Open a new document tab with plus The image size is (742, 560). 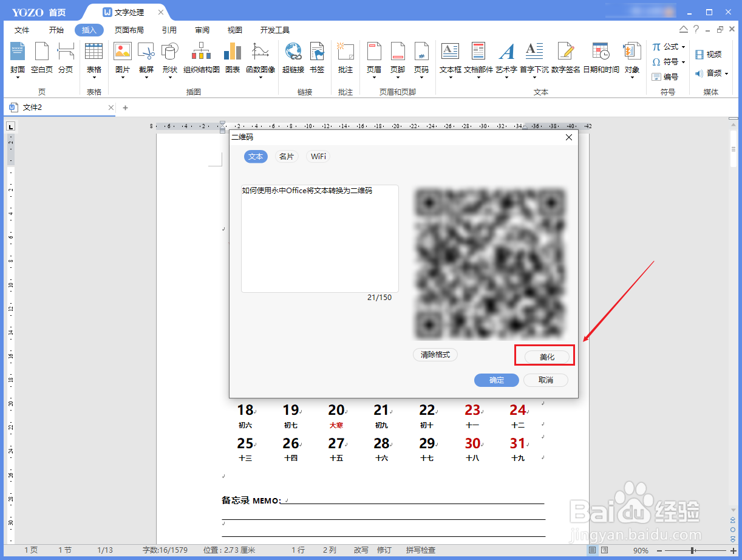click(x=126, y=108)
